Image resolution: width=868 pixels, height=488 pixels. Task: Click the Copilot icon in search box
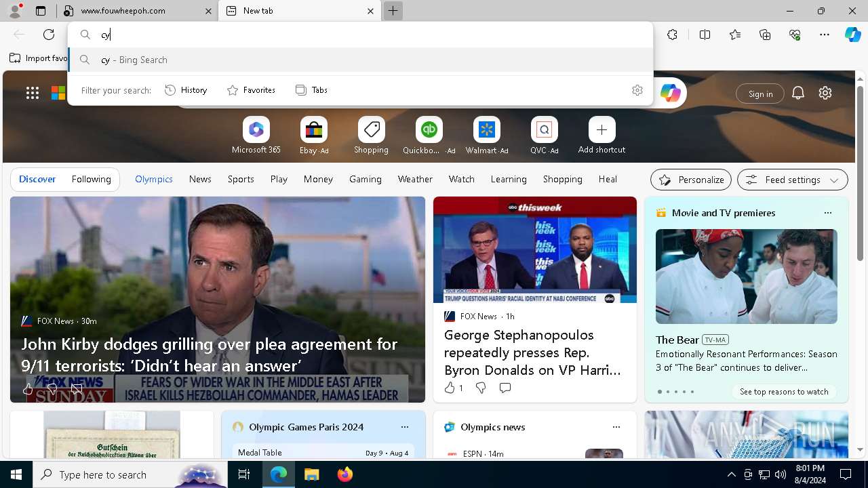pyautogui.click(x=671, y=93)
